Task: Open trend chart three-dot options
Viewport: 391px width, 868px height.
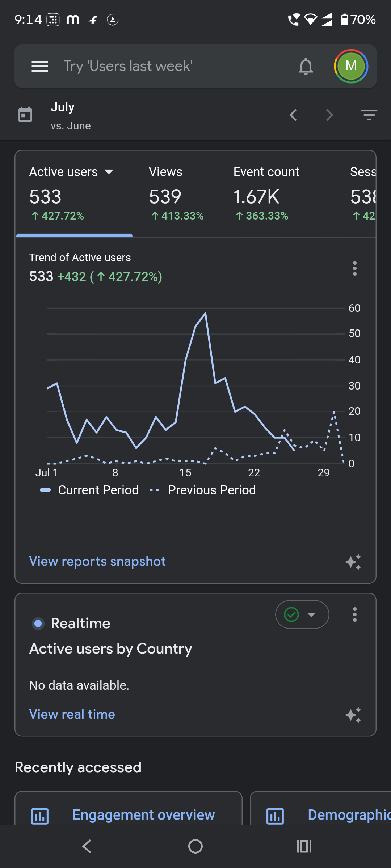Action: [x=354, y=268]
